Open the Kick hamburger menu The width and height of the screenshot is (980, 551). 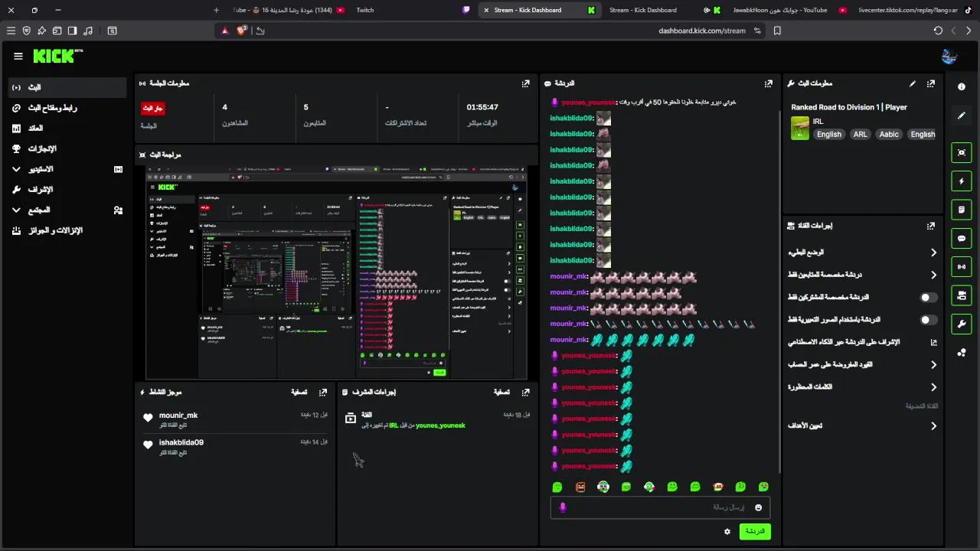pyautogui.click(x=18, y=56)
